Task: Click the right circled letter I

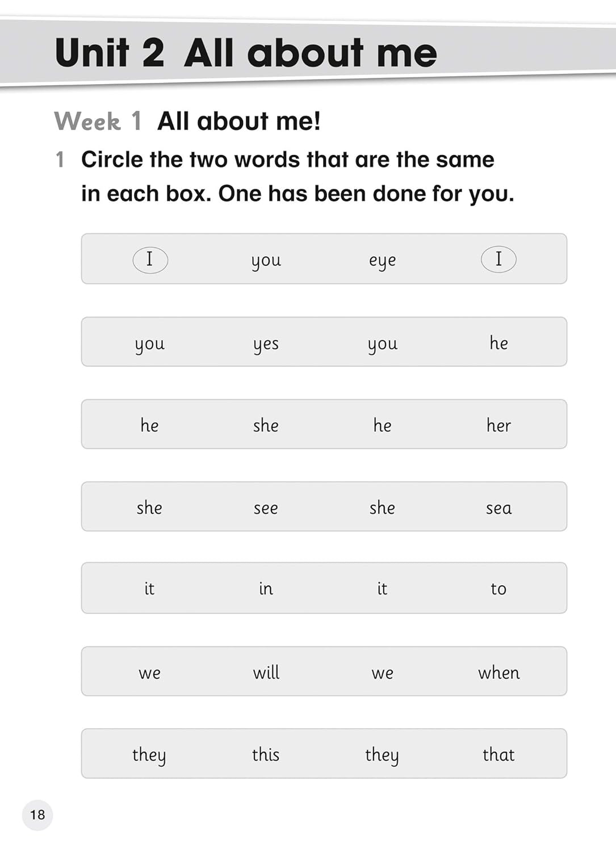Action: (x=498, y=260)
